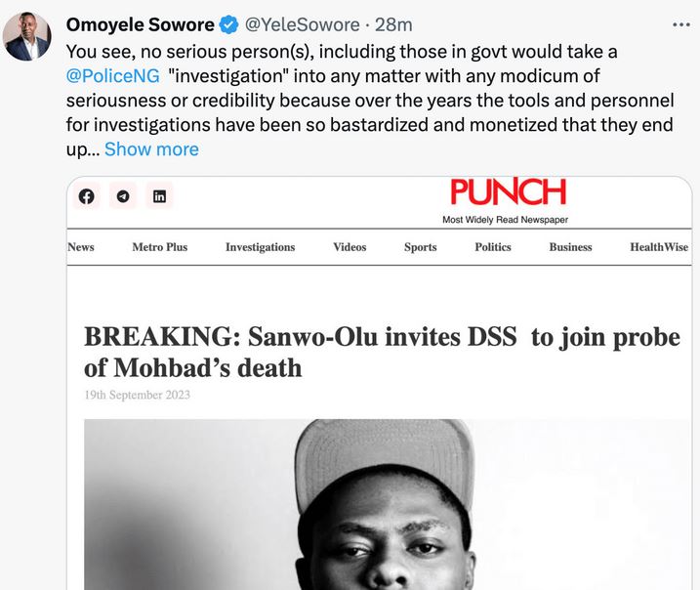Go to the Investigations menu item
Viewport: 700px width, 590px height.
260,247
